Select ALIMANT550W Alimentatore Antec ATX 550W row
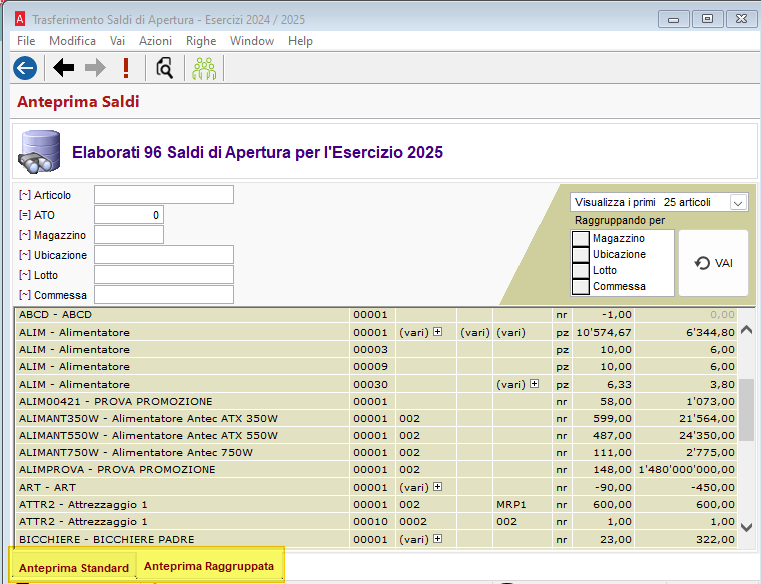This screenshot has width=761, height=584. click(x=376, y=435)
